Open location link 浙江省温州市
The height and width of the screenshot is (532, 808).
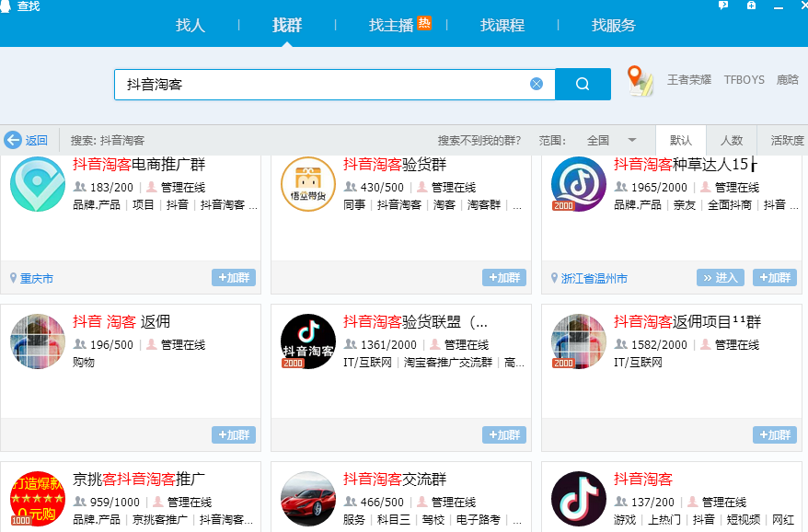594,279
